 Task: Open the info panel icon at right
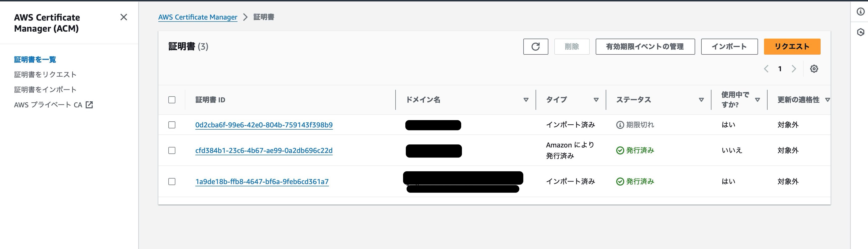click(860, 12)
